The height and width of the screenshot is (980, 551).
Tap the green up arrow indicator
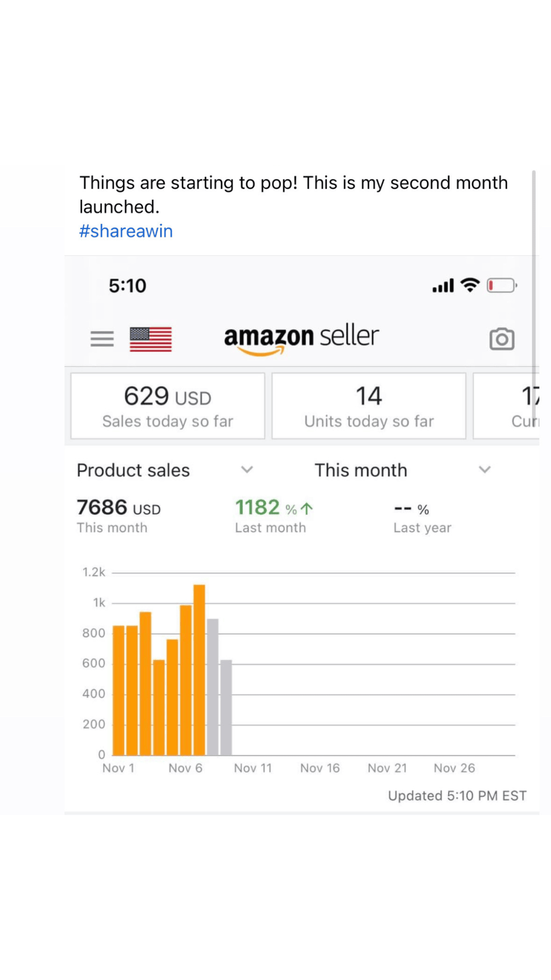click(x=307, y=509)
